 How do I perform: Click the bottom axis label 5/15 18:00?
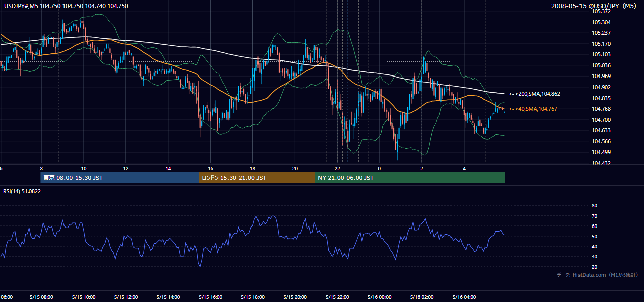click(x=253, y=297)
